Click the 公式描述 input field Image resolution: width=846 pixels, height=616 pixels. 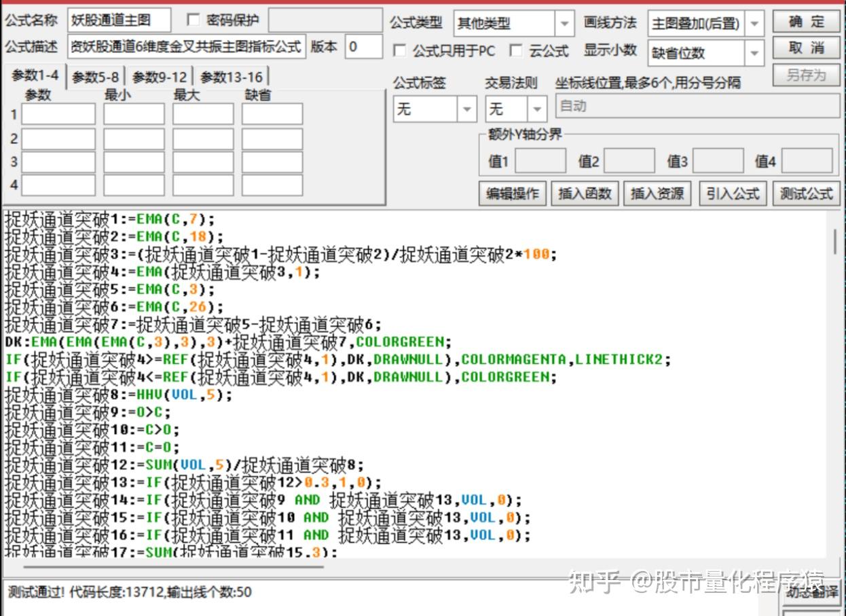point(187,47)
